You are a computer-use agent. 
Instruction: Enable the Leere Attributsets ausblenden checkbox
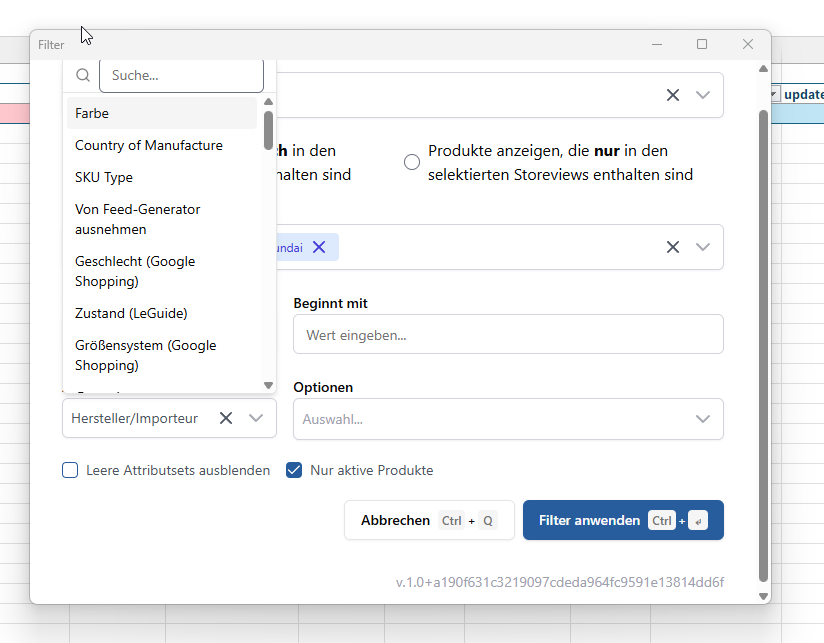[x=70, y=470]
